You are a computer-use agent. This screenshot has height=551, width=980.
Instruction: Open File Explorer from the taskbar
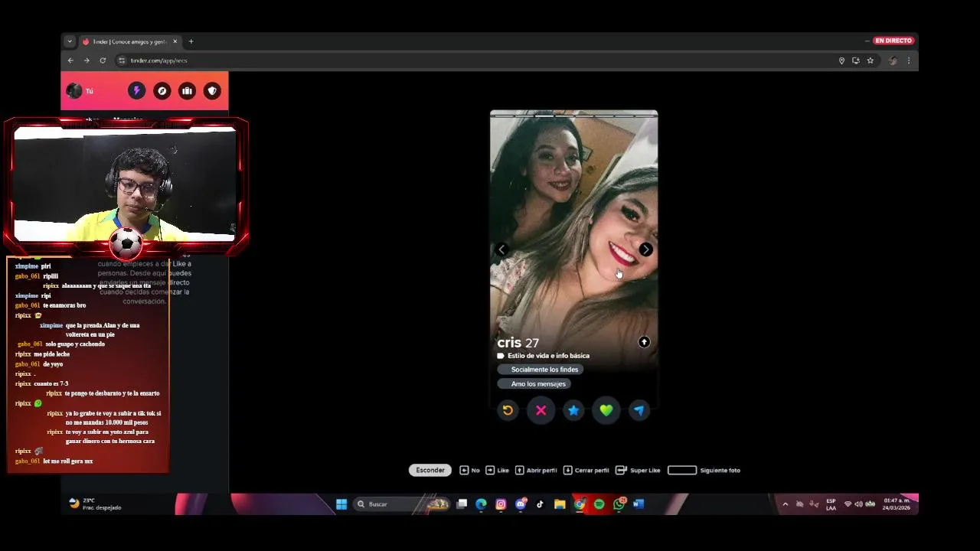(560, 504)
